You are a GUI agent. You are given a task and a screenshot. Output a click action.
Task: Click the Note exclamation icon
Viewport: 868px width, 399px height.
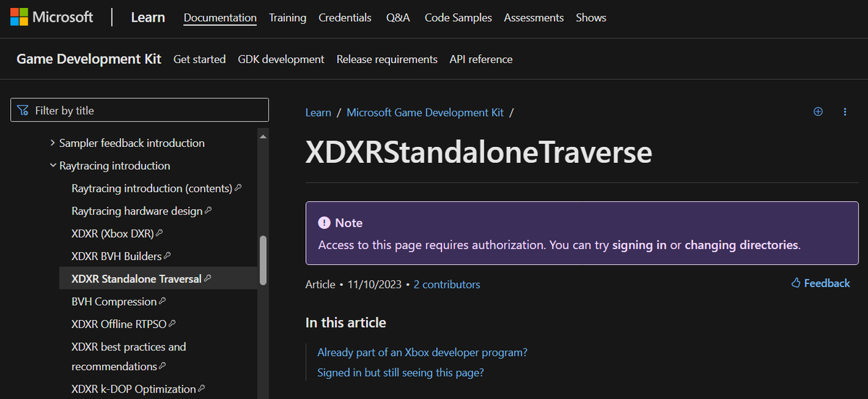pyautogui.click(x=324, y=223)
